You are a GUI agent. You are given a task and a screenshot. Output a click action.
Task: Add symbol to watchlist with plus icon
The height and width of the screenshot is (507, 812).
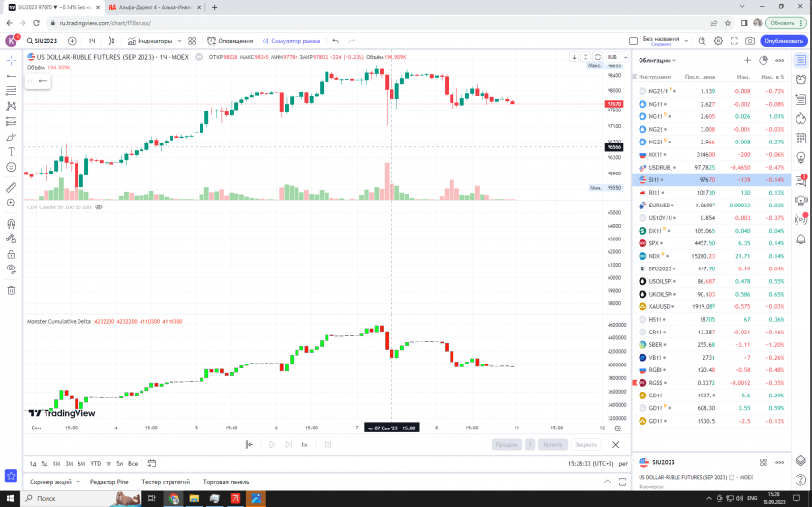[x=748, y=60]
